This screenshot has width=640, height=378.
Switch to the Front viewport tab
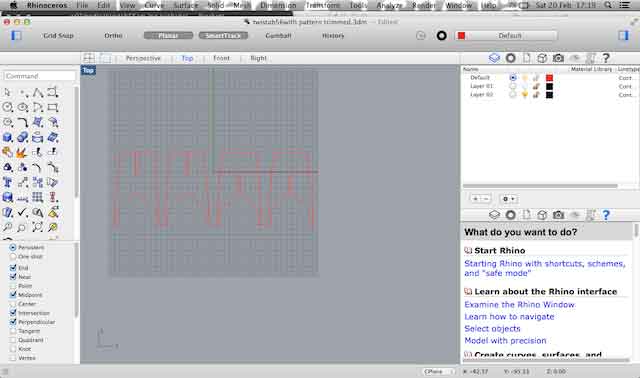click(222, 58)
